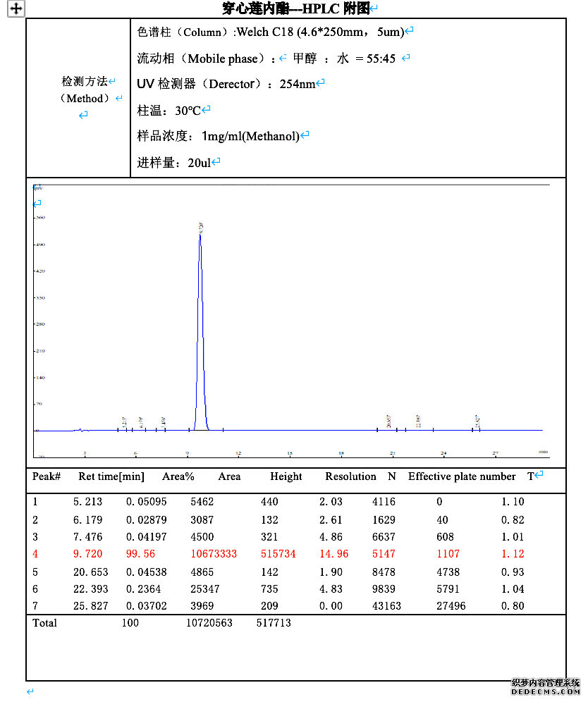Image resolution: width=588 pixels, height=702 pixels.
Task: Click the red highlighted 9.720 retention time
Action: click(x=88, y=555)
